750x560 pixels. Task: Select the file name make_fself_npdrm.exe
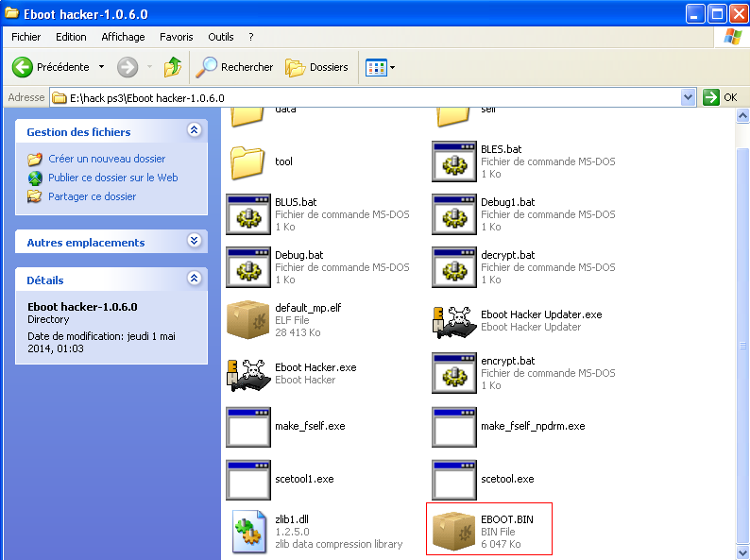point(533,426)
